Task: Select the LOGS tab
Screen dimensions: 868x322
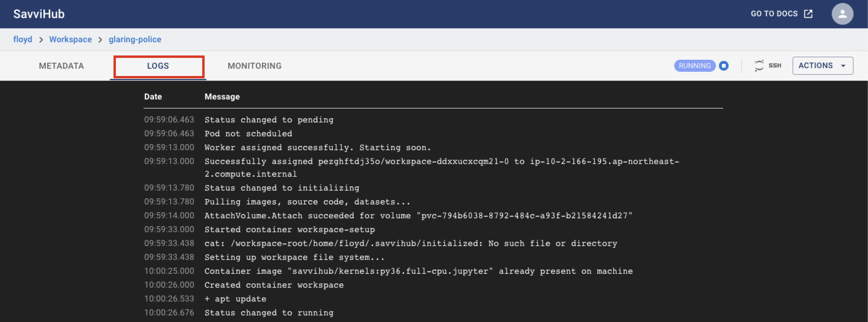Action: click(158, 66)
